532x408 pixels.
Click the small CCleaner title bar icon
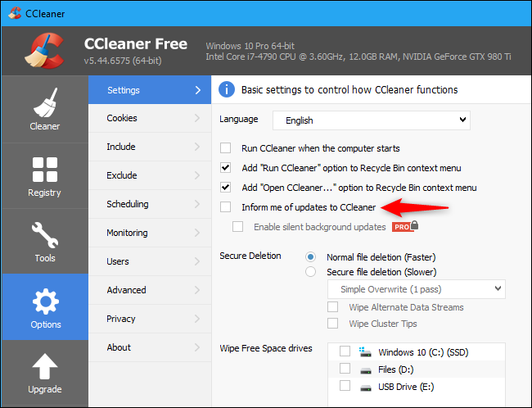15,13
